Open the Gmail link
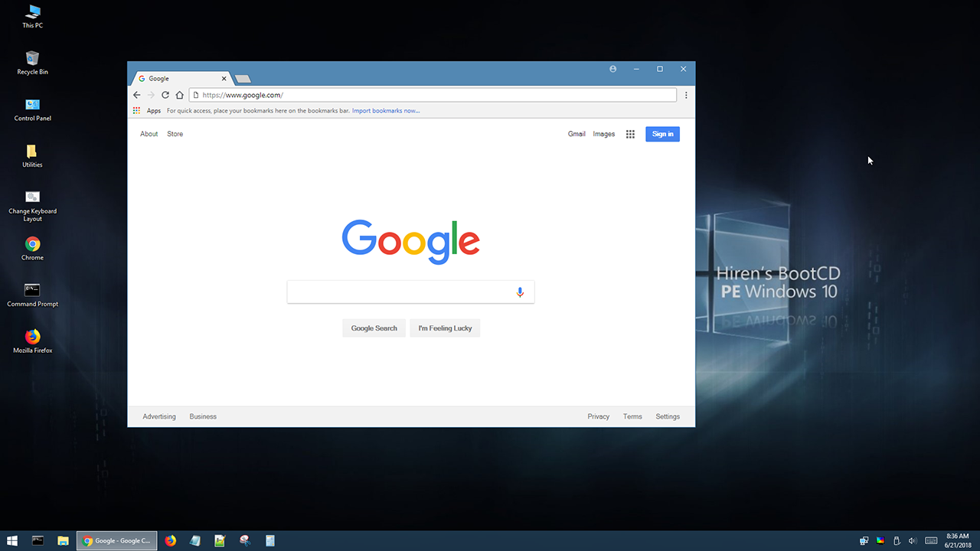 (x=577, y=134)
